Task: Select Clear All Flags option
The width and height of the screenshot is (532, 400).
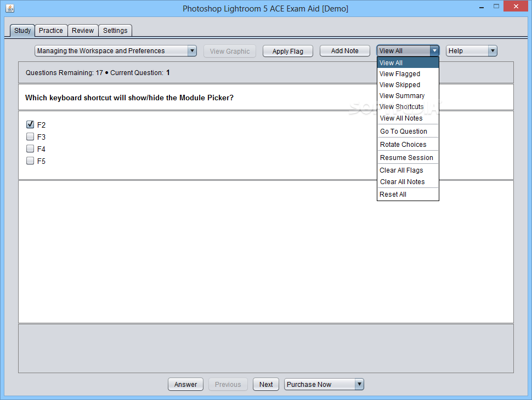Action: (408, 170)
